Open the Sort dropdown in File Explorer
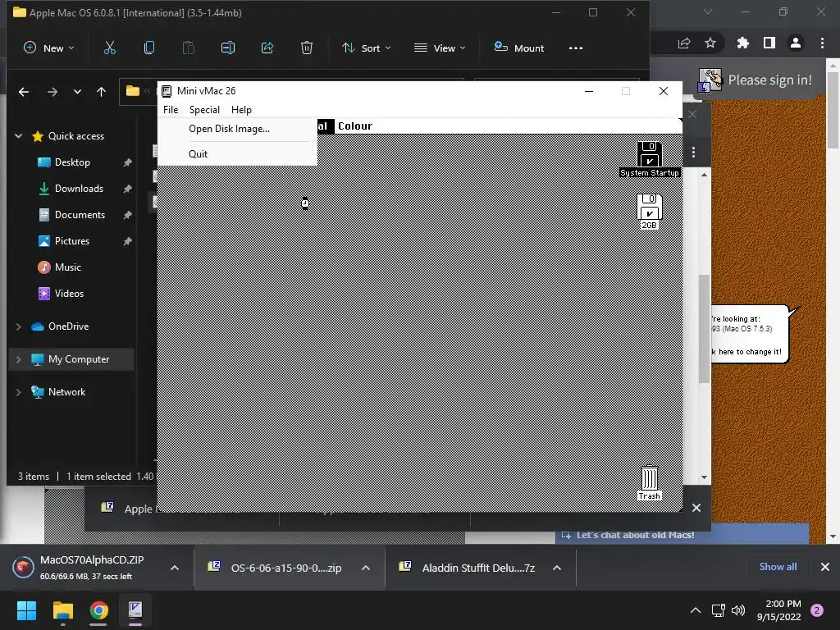The image size is (840, 630). [367, 48]
